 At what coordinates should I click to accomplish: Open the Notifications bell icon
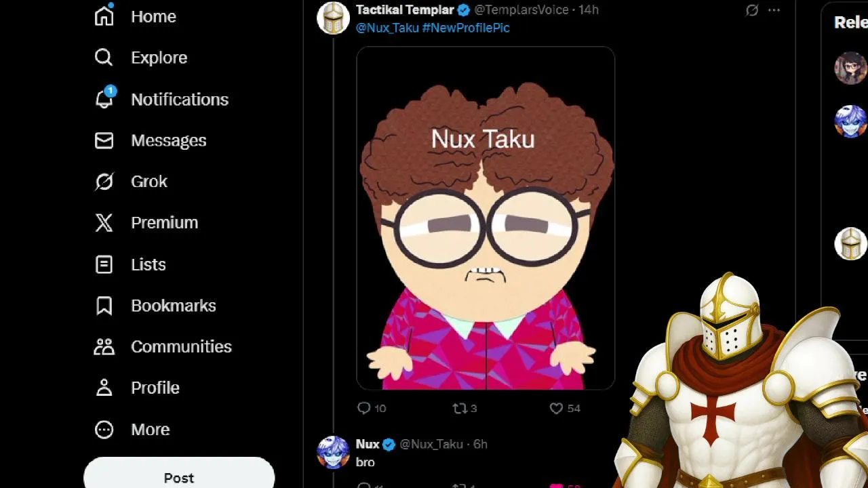tap(104, 99)
